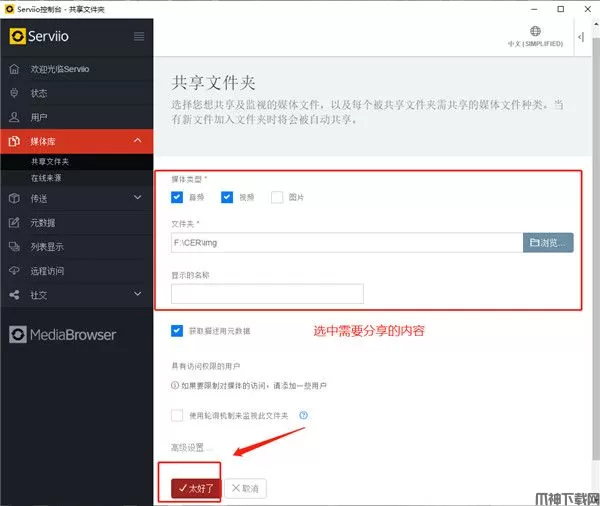600x506 pixels.
Task: Click the browse (浏览...) folder button
Action: coord(548,243)
